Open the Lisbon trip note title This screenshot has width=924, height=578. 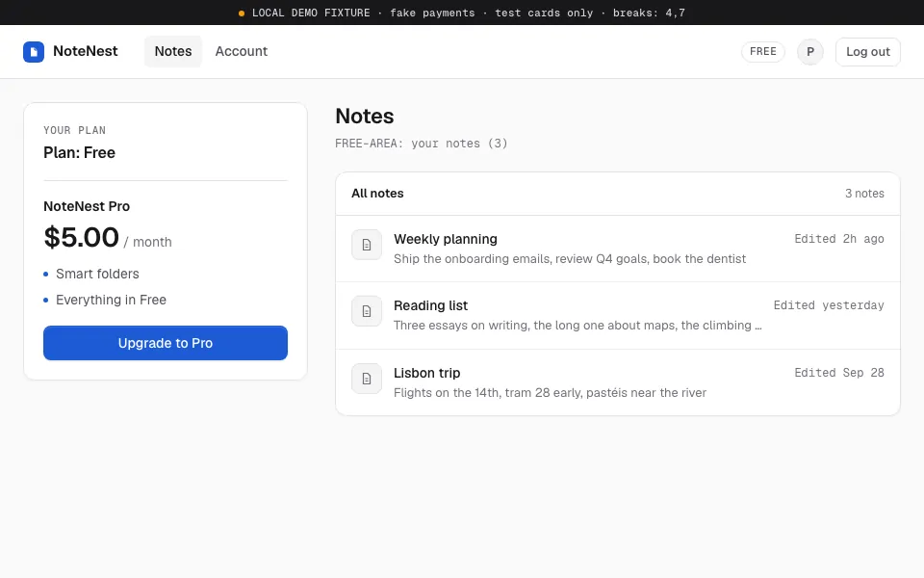click(427, 373)
